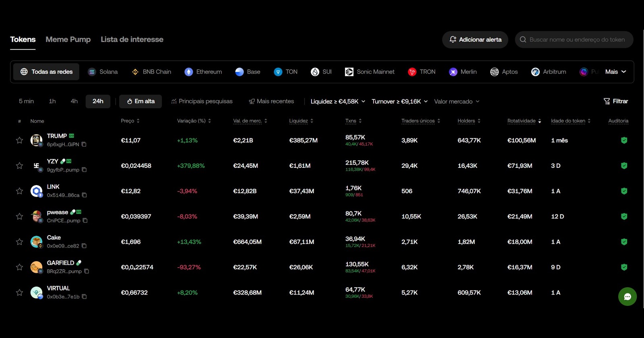Open the Liquidez ≥ €4,58K dropdown
The width and height of the screenshot is (644, 338).
[338, 101]
